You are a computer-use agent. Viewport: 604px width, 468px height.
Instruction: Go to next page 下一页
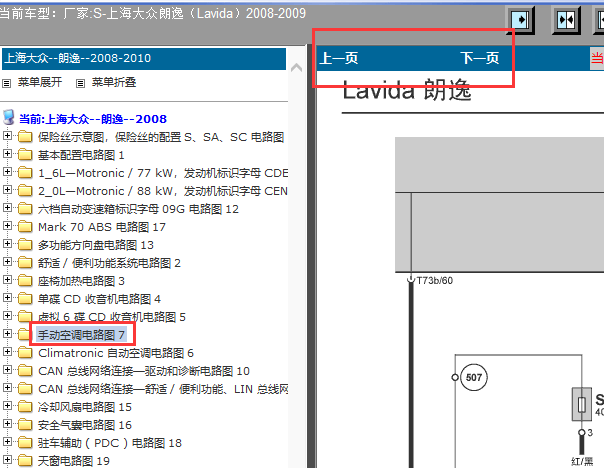480,58
